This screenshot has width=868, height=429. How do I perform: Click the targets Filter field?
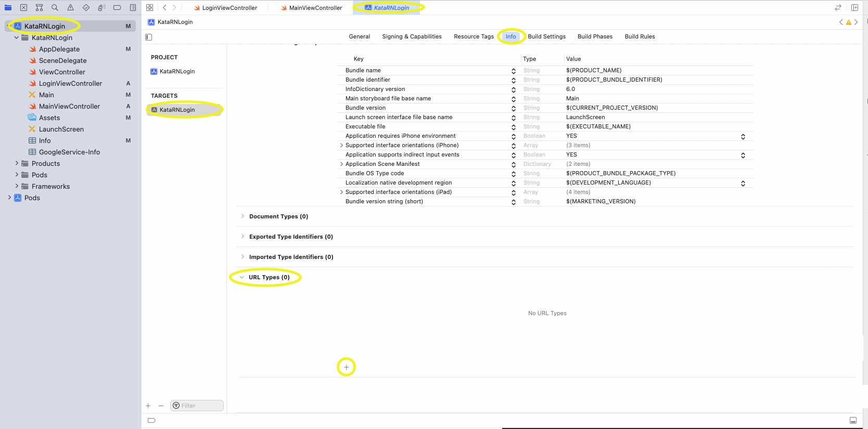197,406
